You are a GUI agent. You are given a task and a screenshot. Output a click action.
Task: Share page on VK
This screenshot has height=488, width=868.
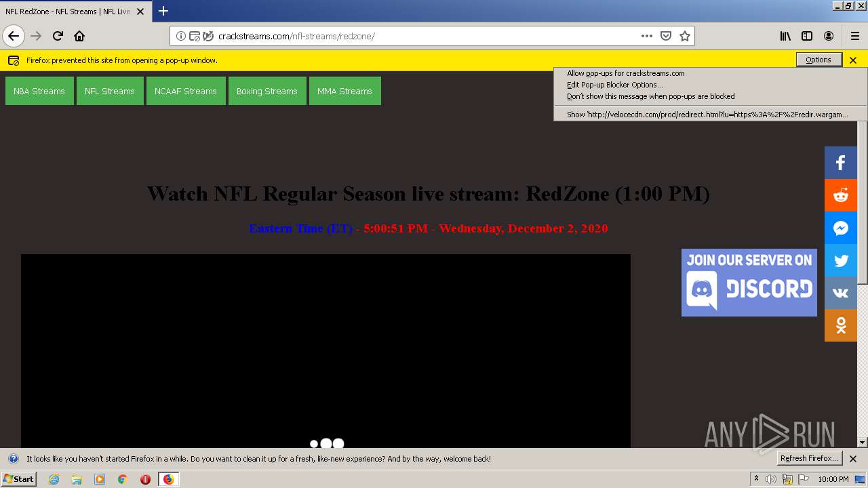pyautogui.click(x=841, y=293)
